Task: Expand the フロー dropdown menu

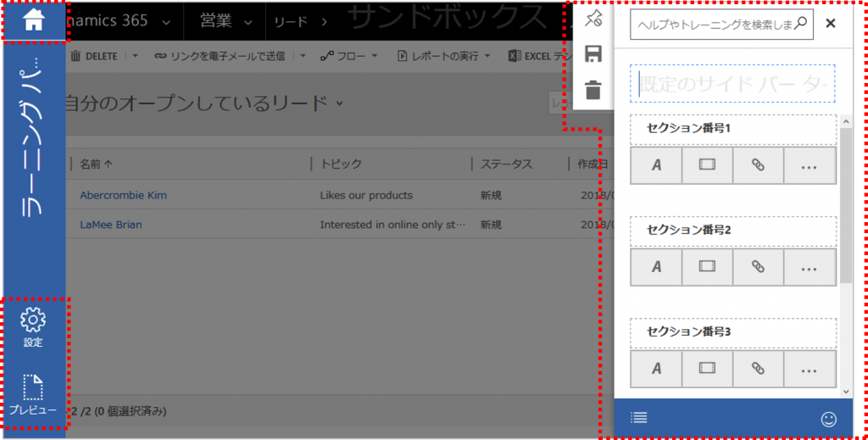Action: (x=349, y=57)
